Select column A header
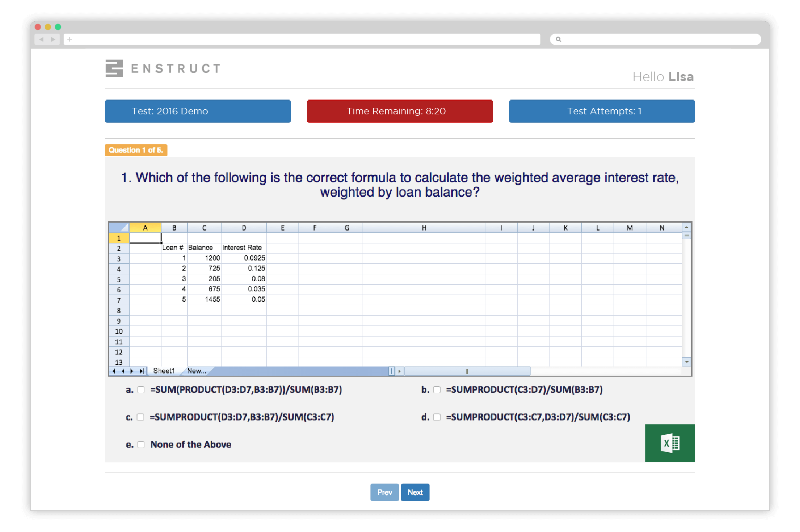The image size is (800, 532). pos(145,228)
